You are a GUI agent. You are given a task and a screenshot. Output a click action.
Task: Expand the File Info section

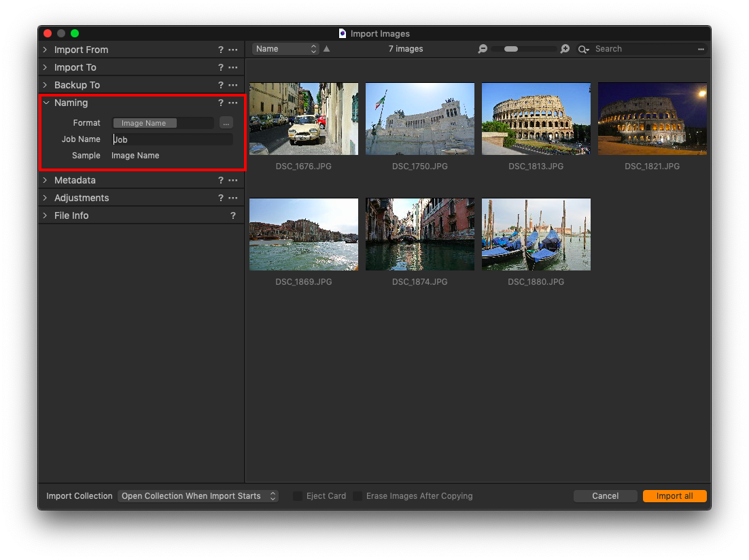pyautogui.click(x=46, y=215)
